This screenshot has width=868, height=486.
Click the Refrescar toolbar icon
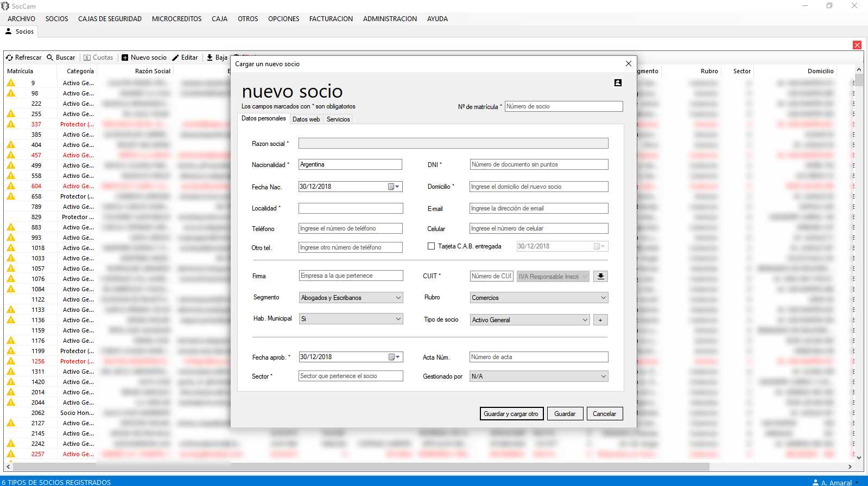tap(9, 57)
